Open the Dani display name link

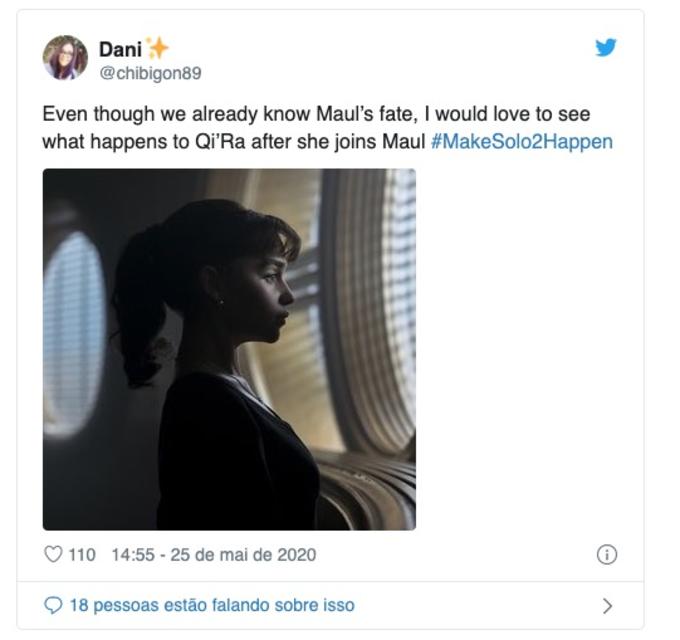[x=119, y=49]
